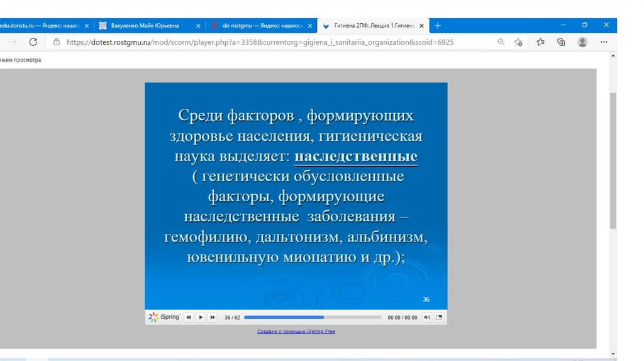This screenshot has width=644, height=361.
Task: Open the user profile menu
Action: 582,42
